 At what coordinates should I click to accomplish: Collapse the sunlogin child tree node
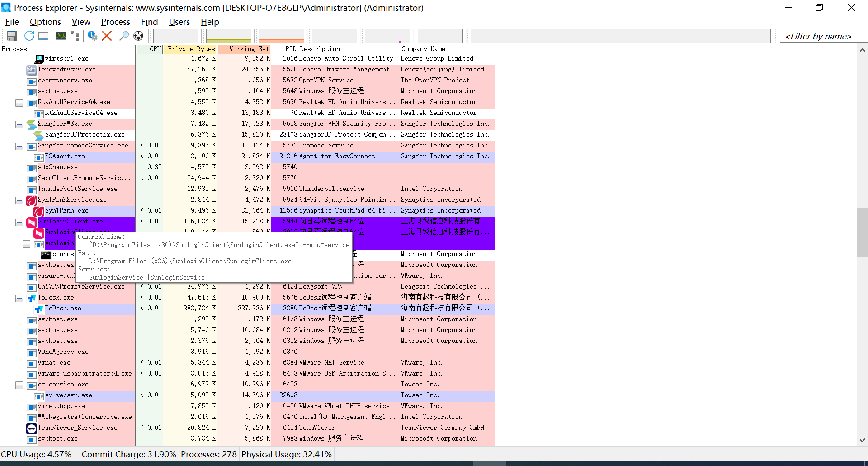pyautogui.click(x=26, y=244)
